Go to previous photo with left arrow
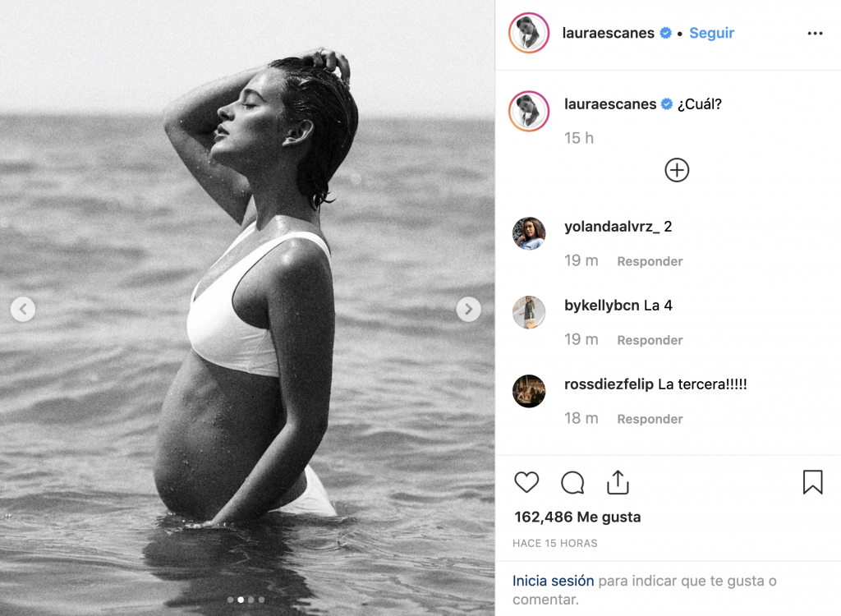 23,309
